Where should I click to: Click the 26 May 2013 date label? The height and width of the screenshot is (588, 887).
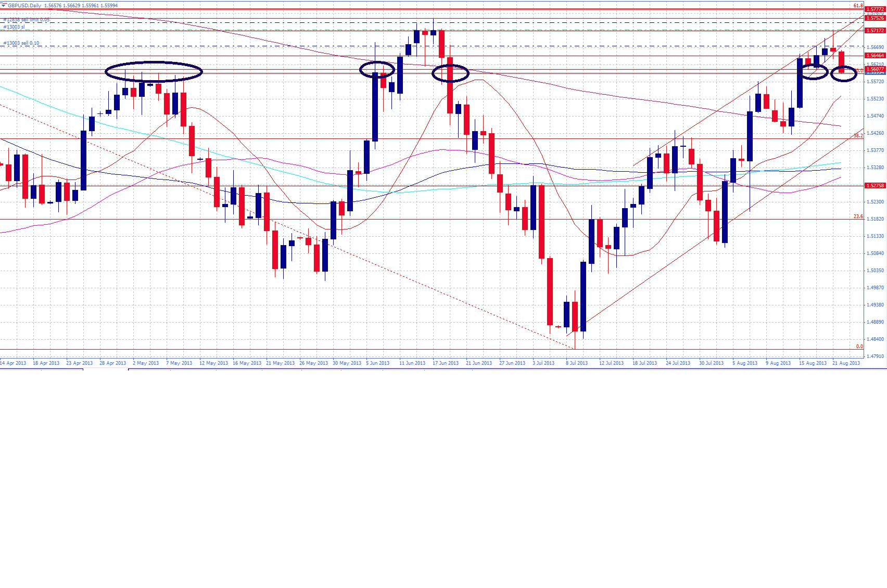[x=314, y=363]
